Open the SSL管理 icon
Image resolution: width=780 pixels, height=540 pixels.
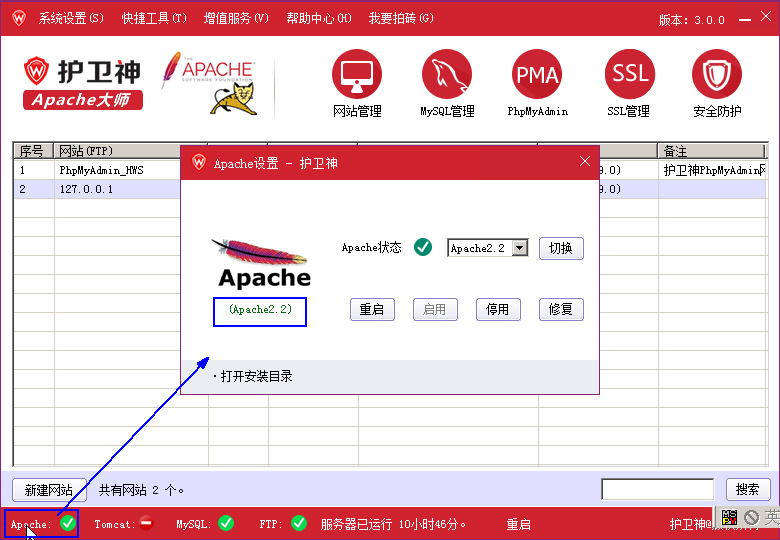point(629,74)
